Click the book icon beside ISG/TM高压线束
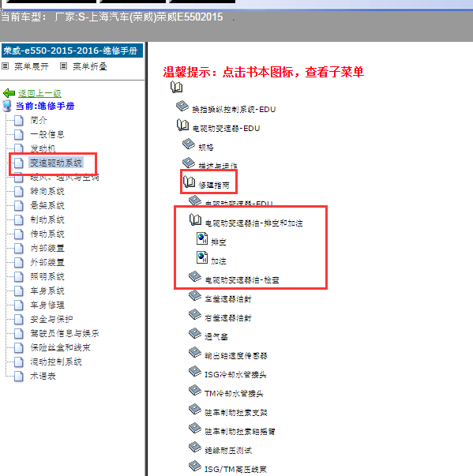This screenshot has height=476, width=473. tap(195, 466)
